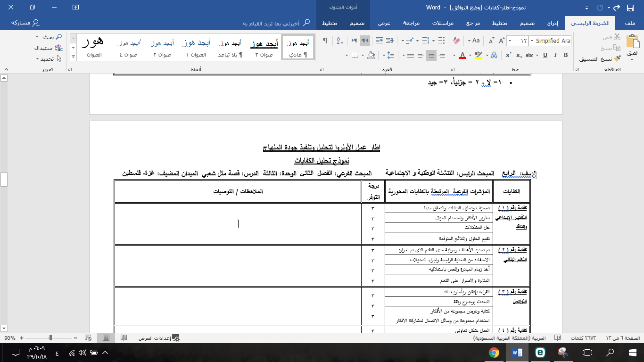Click the Clear All Formatting eraser icon
The width and height of the screenshot is (644, 362).
[455, 41]
